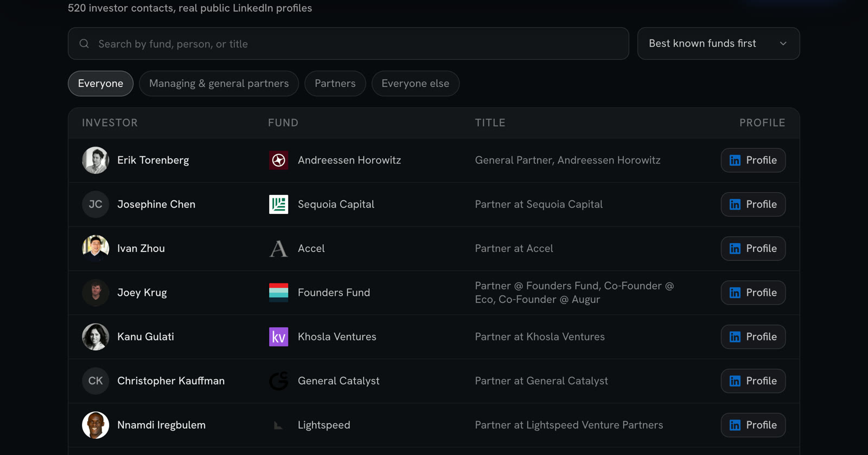
Task: Click the Khosla Ventures fund name
Action: (x=337, y=337)
